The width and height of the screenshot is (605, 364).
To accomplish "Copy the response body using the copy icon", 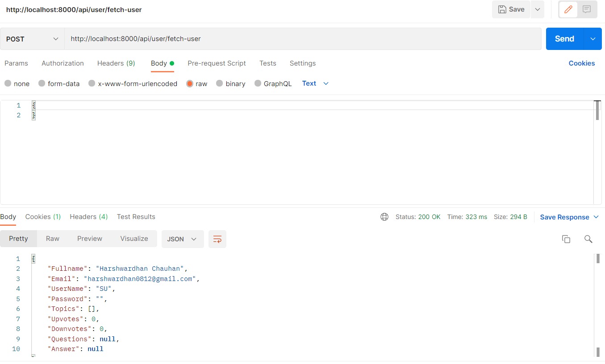I will click(566, 239).
